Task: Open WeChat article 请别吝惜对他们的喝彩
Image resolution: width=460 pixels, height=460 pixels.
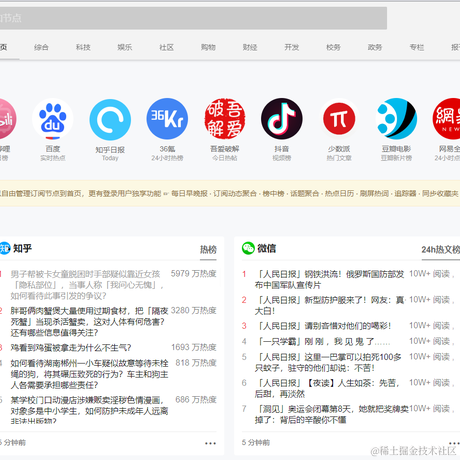Action: coord(323,326)
